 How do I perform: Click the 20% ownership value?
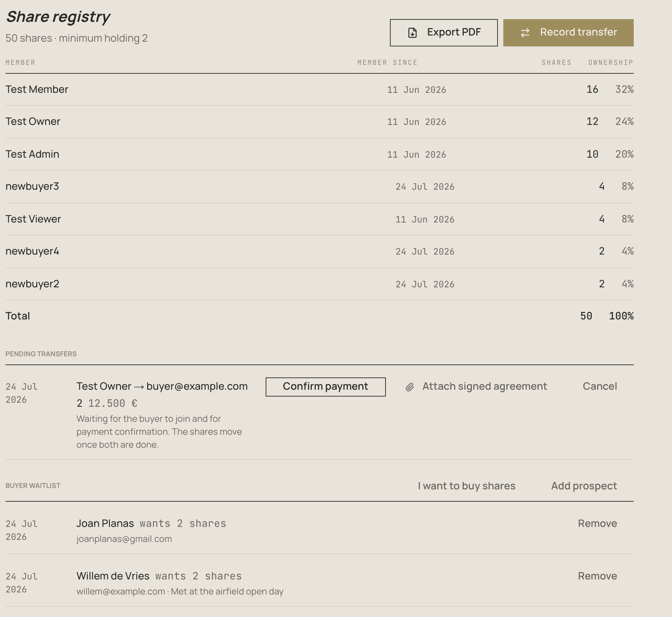click(625, 154)
